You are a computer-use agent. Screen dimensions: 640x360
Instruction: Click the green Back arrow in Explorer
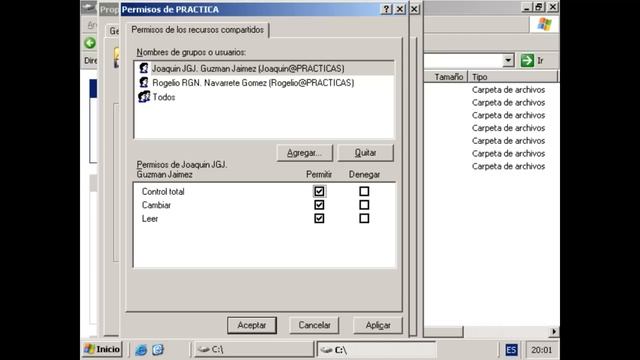tap(90, 43)
